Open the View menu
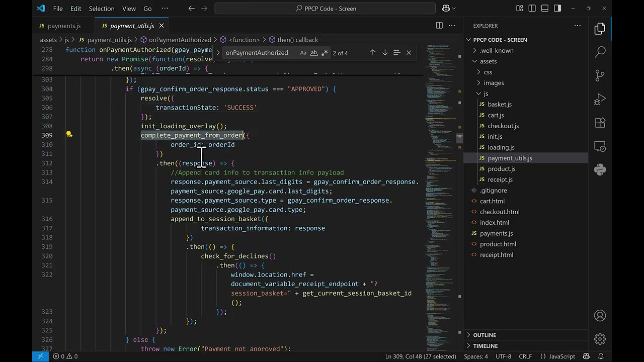Viewport: 644px width, 362px height. point(129,9)
